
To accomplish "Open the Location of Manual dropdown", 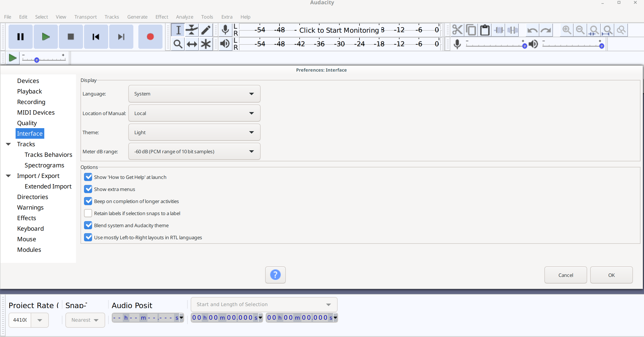I will [x=194, y=113].
